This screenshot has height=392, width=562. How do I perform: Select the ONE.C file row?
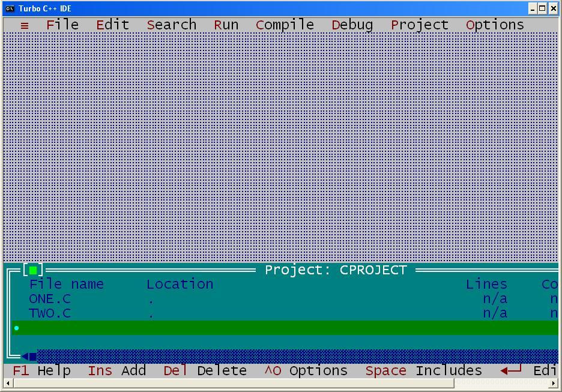click(285, 299)
